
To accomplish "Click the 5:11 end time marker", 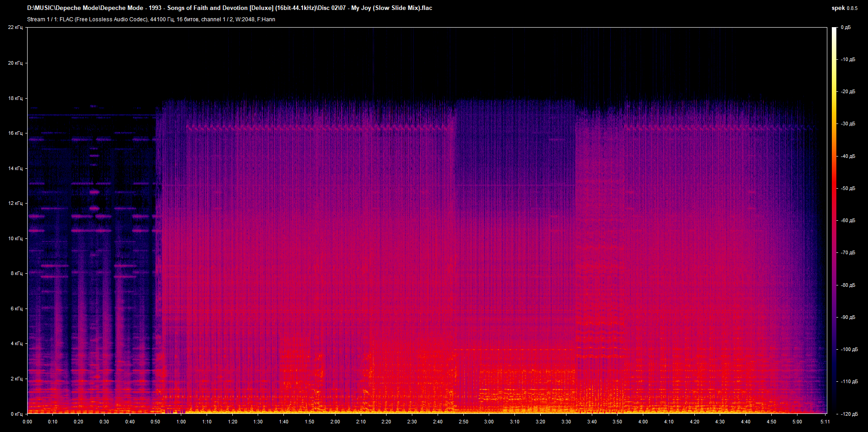I will pos(825,422).
